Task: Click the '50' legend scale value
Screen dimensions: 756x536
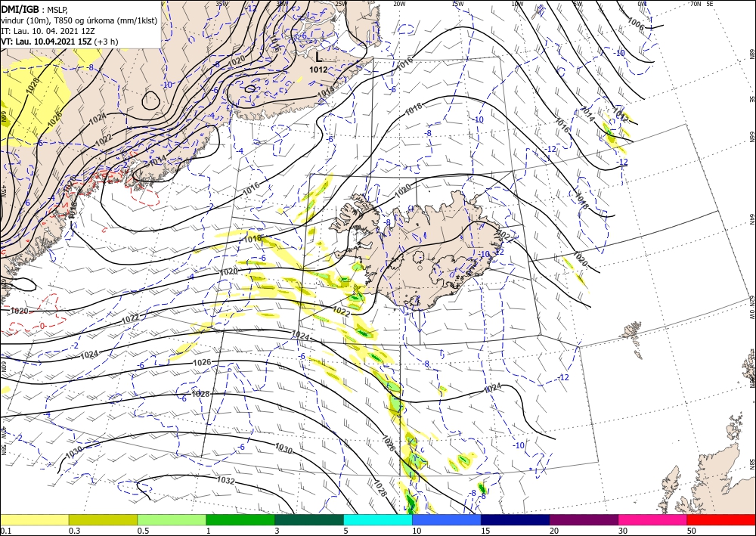Action: tap(692, 531)
